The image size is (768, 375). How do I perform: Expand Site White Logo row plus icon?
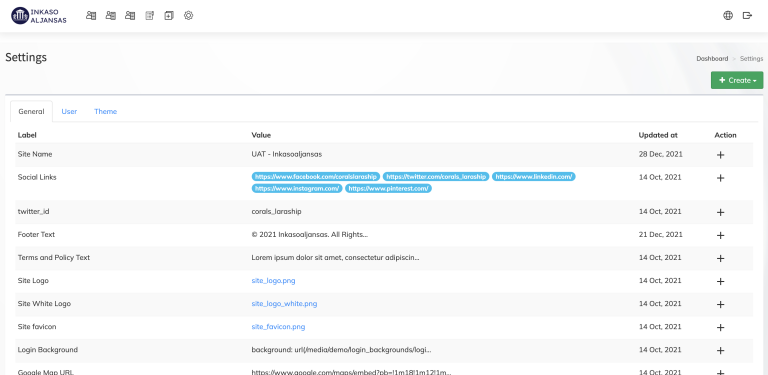point(720,305)
